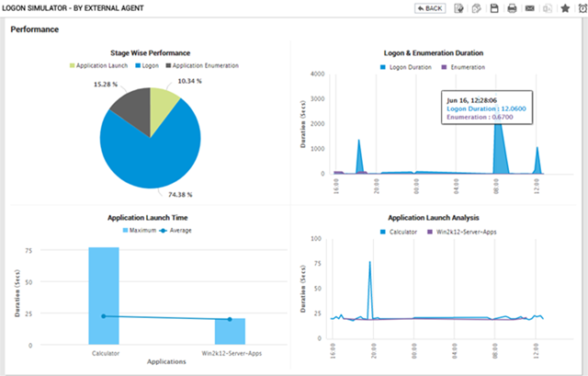Click the Average point over Calculator
Screen dimensions: 588x376
click(104, 316)
